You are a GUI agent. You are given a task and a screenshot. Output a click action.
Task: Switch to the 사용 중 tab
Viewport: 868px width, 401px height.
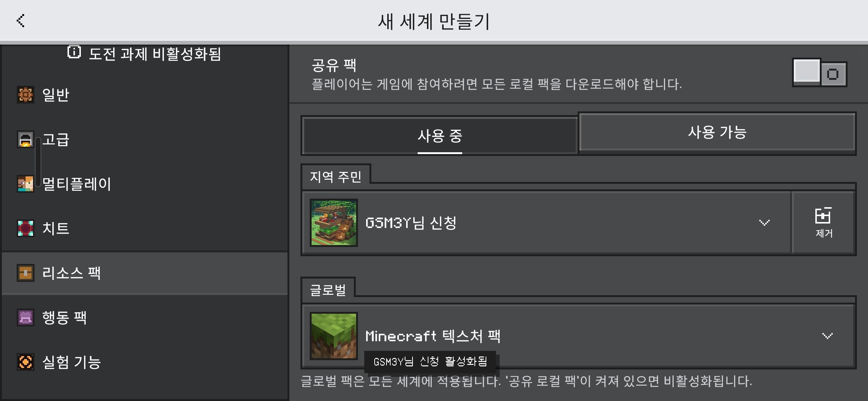coord(440,136)
